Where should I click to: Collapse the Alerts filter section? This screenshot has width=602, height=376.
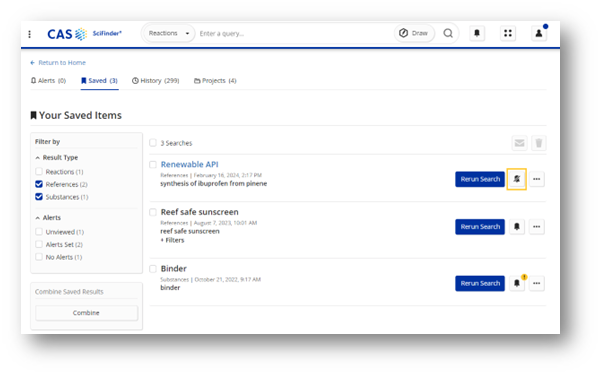[48, 218]
